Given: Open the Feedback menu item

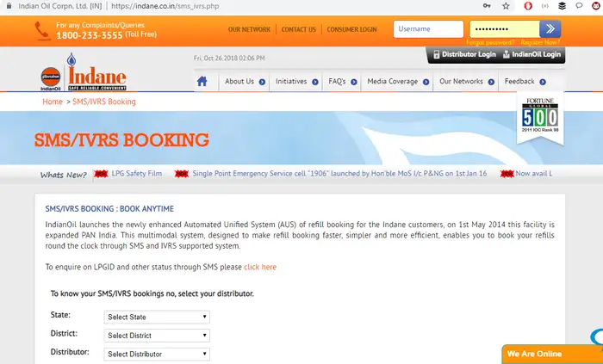Looking at the screenshot, I should tap(519, 82).
